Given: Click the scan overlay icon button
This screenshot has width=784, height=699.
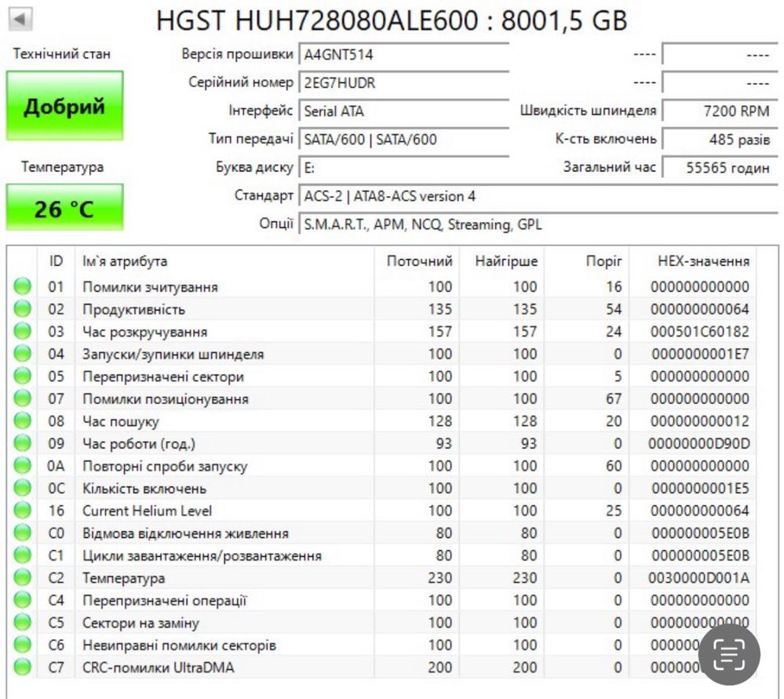Looking at the screenshot, I should pos(729,654).
